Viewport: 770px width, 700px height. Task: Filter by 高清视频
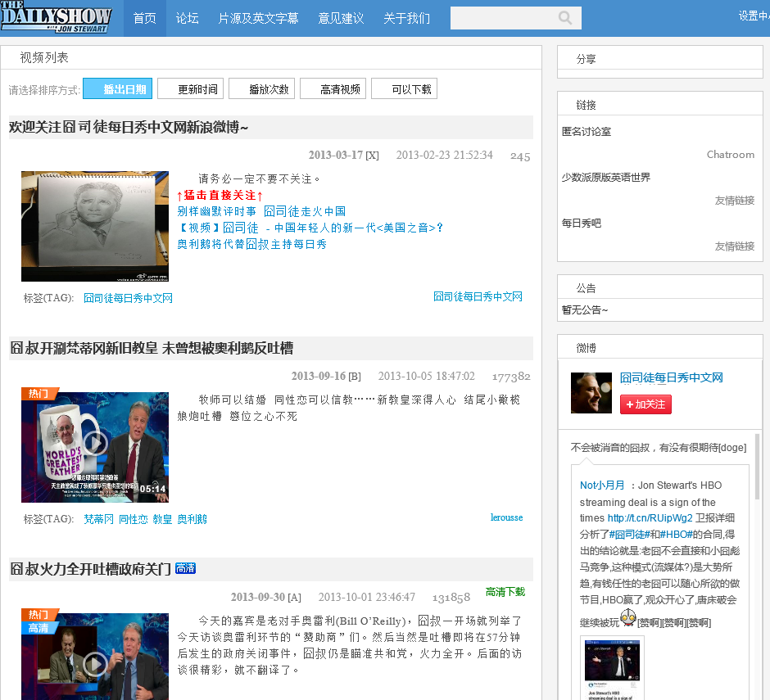333,89
